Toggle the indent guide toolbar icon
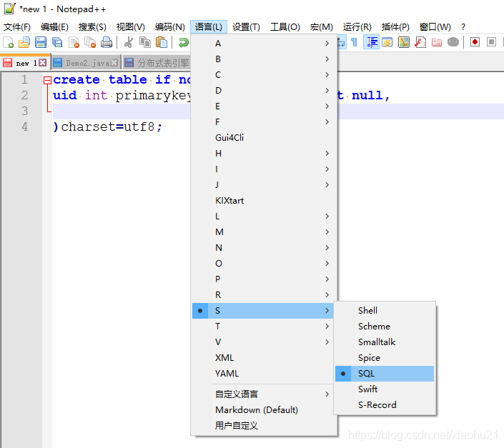504x448 pixels. 371,42
